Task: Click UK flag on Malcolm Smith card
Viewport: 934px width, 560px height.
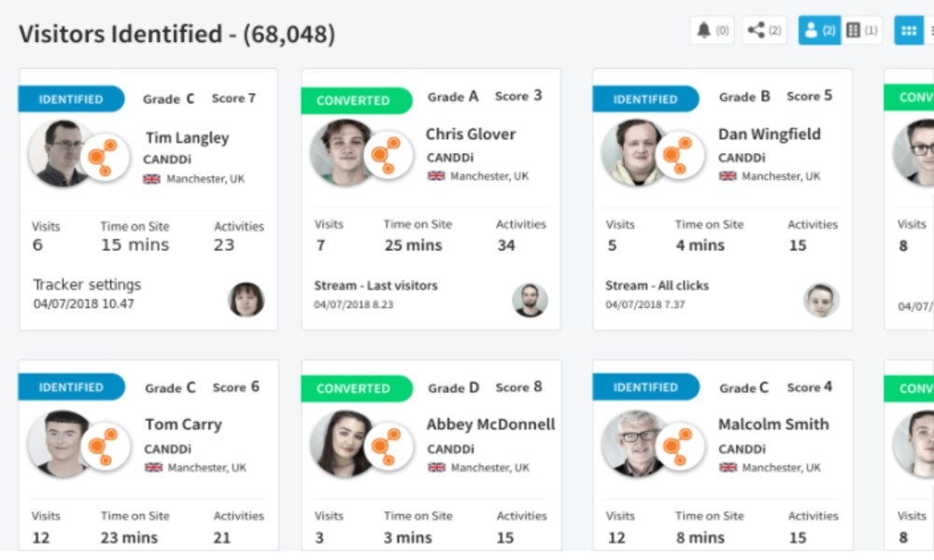Action: tap(728, 468)
